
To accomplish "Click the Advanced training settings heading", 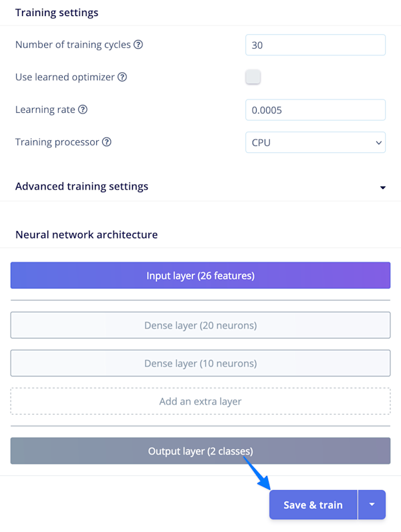I will tap(82, 186).
